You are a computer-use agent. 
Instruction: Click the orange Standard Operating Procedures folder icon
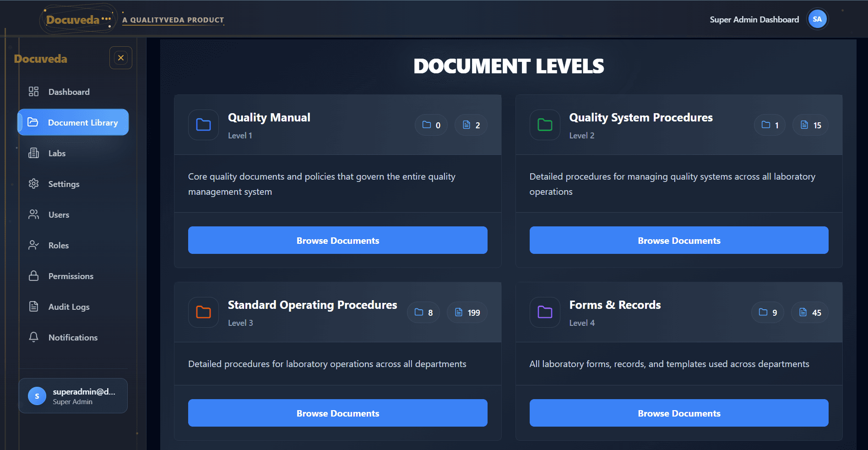pos(203,312)
